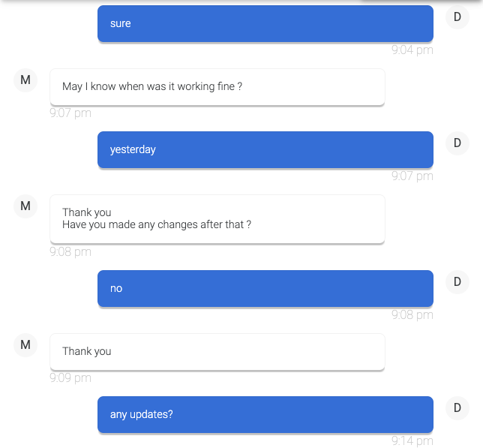Screen dimensions: 483x448
Task: Click the 9:09 pm timestamp
Action: pyautogui.click(x=70, y=378)
